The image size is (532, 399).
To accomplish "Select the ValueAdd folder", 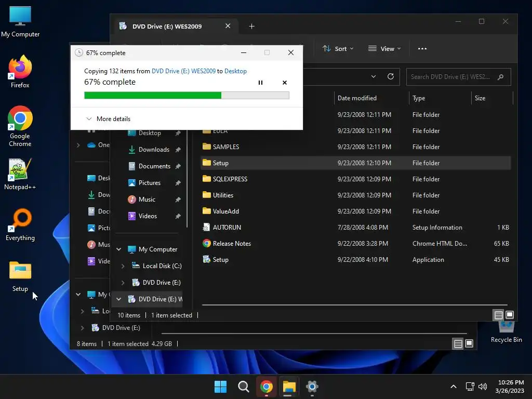I will point(355,211).
